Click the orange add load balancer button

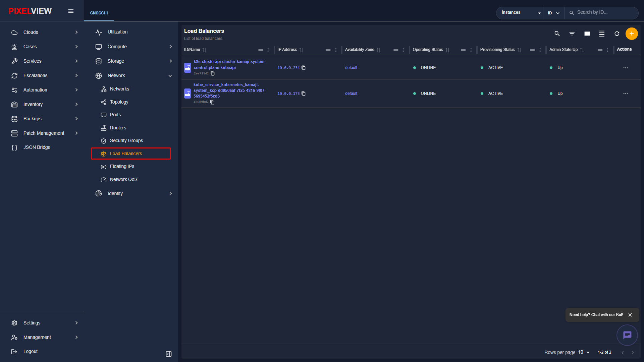(632, 34)
